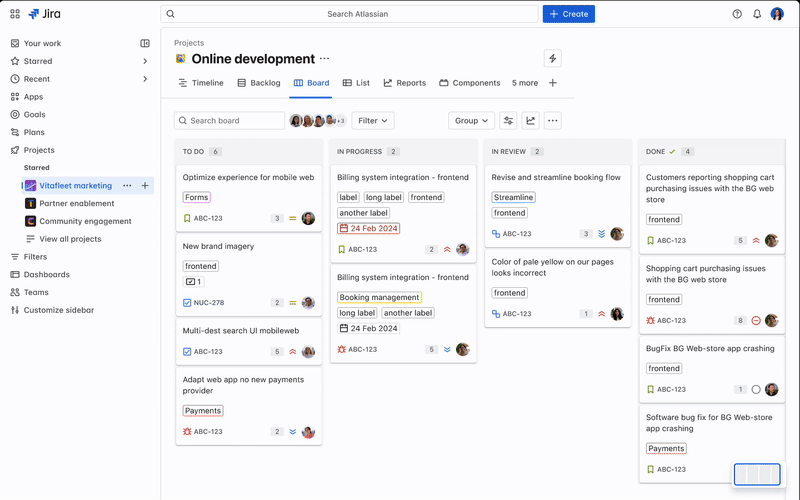Screen dimensions: 800x500
Task: Select the Board tab
Action: point(312,83)
